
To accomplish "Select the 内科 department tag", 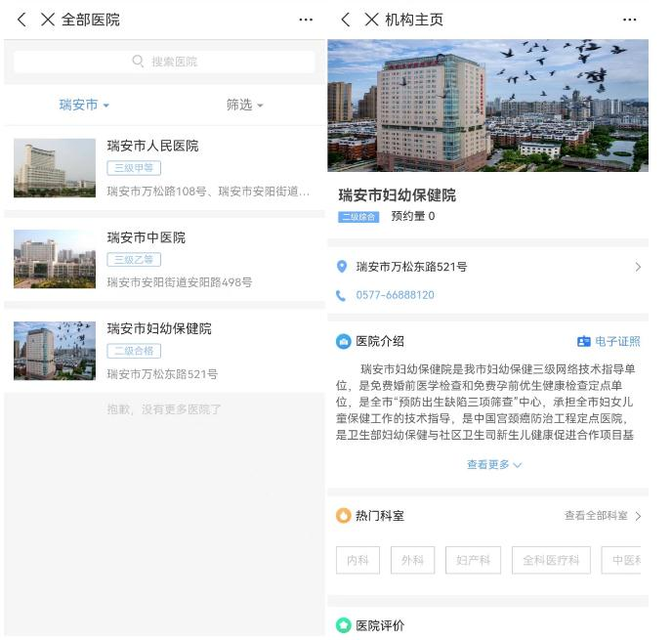I will pyautogui.click(x=357, y=560).
